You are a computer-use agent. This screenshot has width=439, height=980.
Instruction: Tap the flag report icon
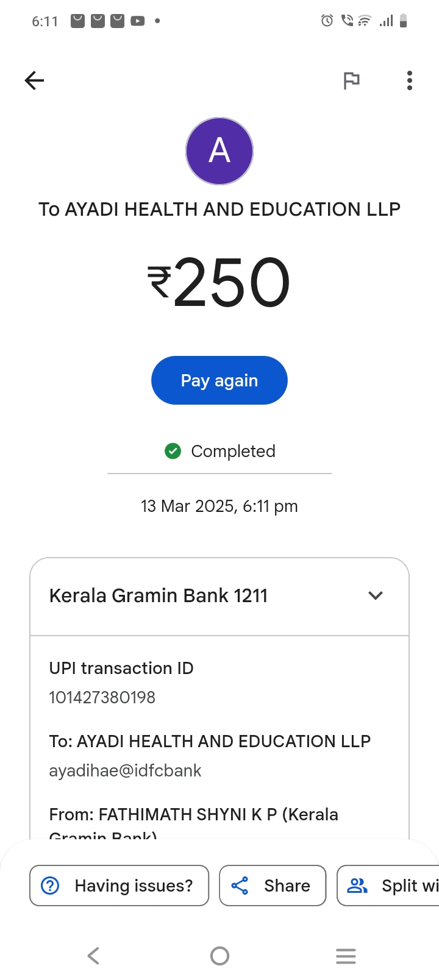(351, 80)
